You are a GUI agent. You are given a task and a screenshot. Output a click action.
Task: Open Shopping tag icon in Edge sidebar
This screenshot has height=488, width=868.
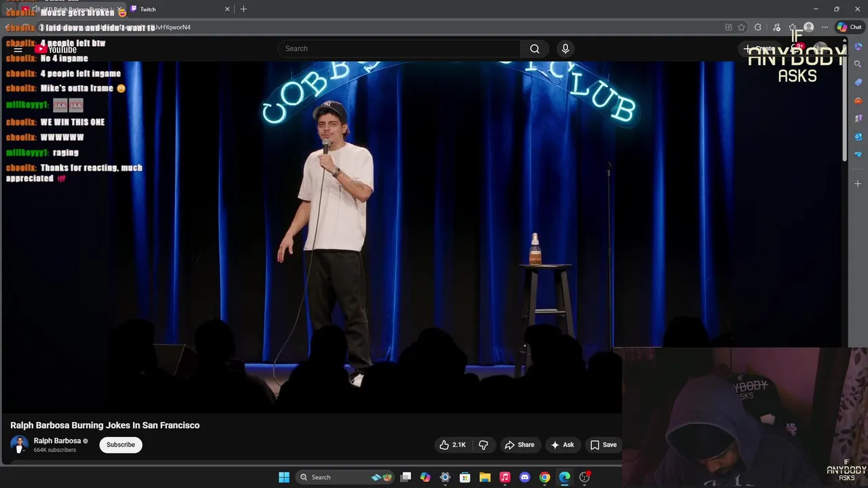click(858, 82)
